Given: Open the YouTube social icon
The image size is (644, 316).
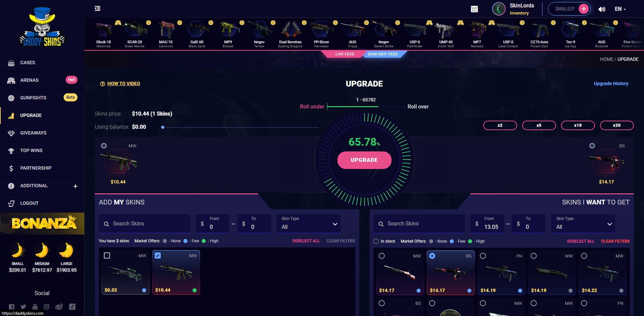Looking at the screenshot, I should click(35, 307).
